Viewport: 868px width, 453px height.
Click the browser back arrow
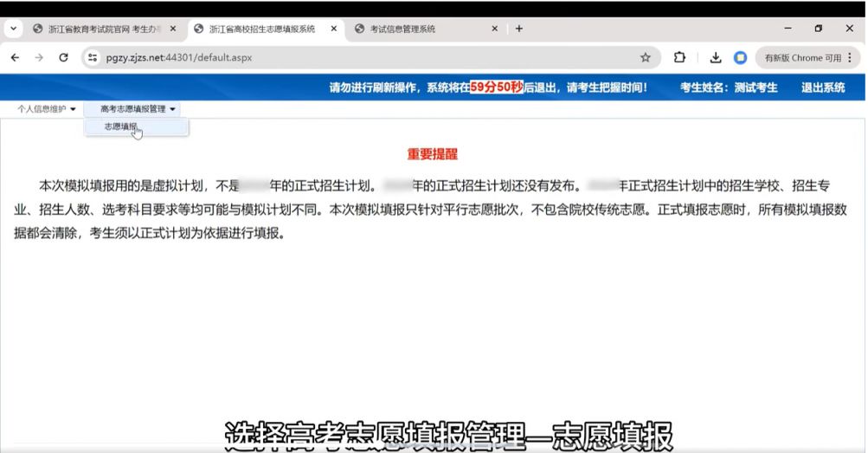tap(15, 58)
